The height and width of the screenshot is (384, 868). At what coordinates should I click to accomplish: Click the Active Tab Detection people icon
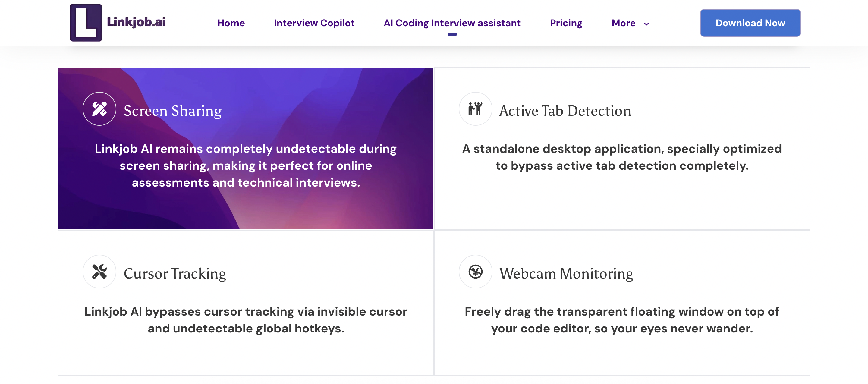pyautogui.click(x=475, y=109)
